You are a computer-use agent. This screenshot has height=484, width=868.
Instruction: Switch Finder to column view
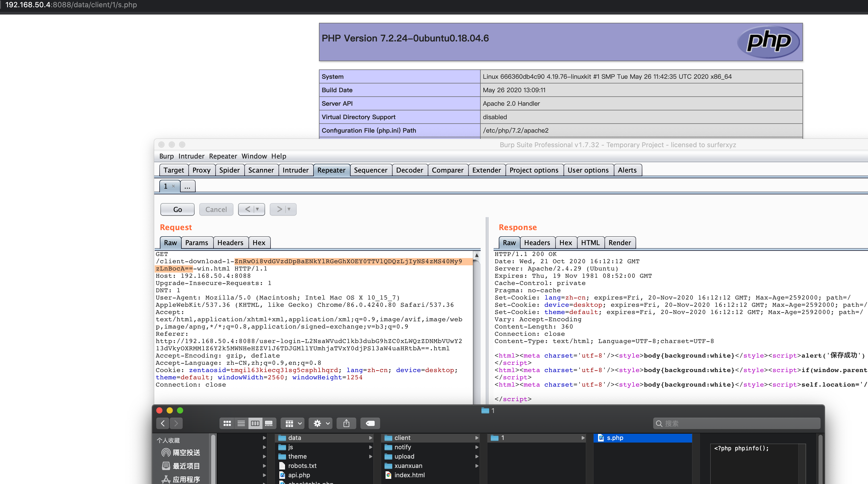pos(255,423)
